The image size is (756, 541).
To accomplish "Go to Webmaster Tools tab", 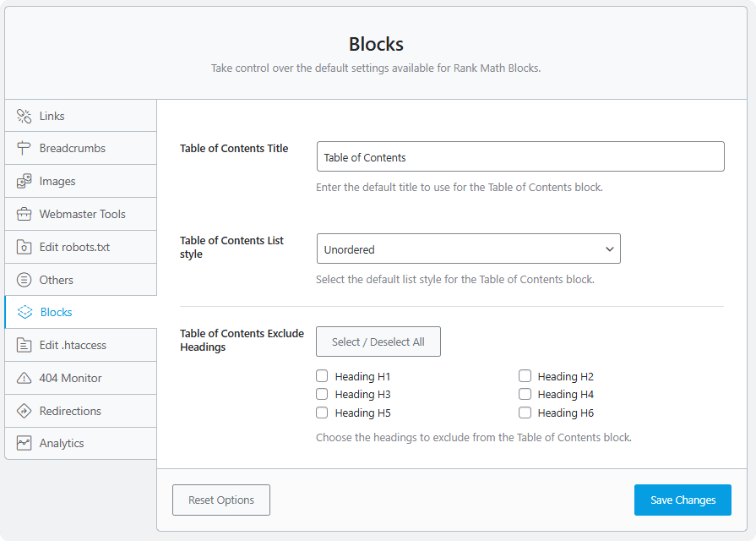I will 81,214.
